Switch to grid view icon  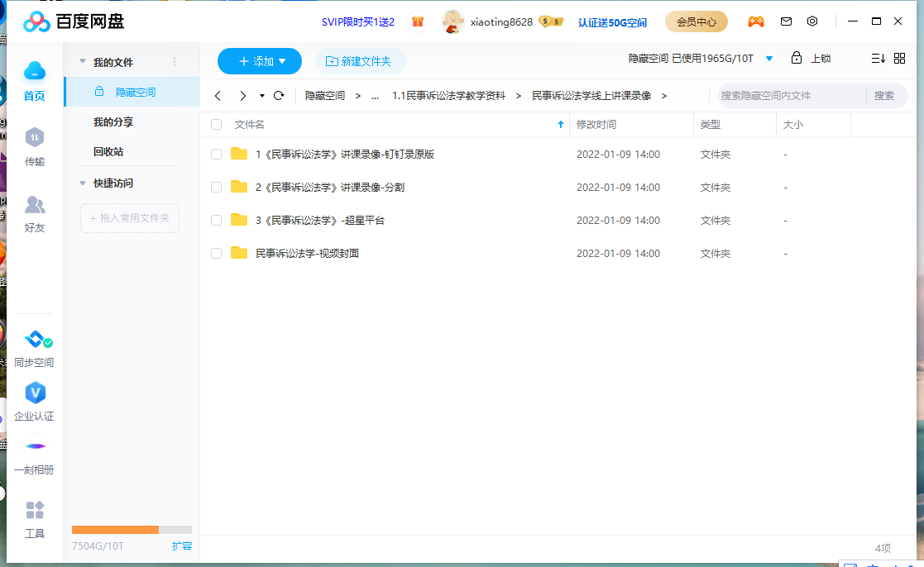[x=900, y=59]
